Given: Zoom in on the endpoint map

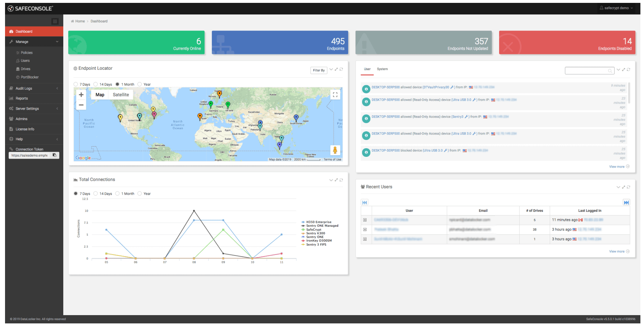Looking at the screenshot, I should (81, 95).
